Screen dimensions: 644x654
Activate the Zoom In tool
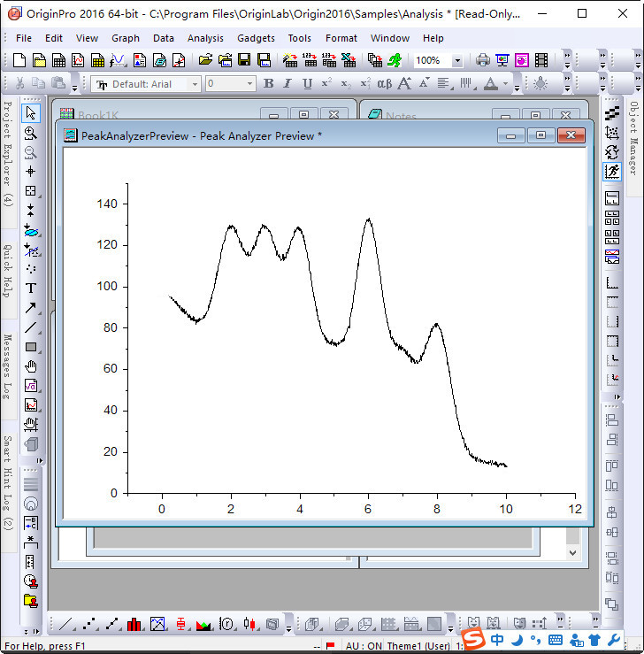[31, 133]
